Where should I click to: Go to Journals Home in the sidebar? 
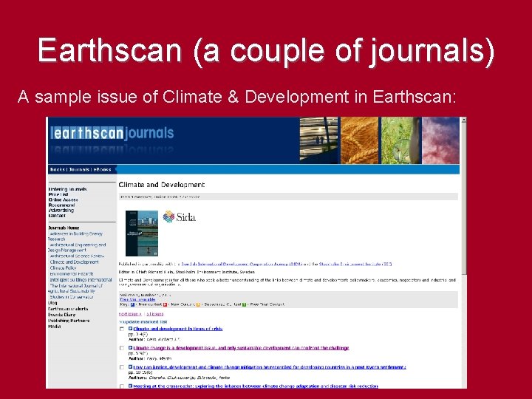pyautogui.click(x=64, y=228)
